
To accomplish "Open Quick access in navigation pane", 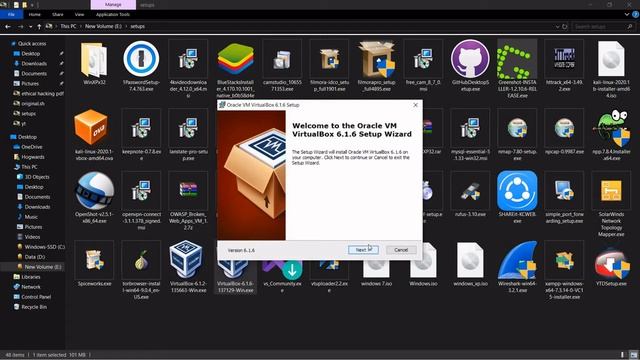I will click(x=32, y=44).
